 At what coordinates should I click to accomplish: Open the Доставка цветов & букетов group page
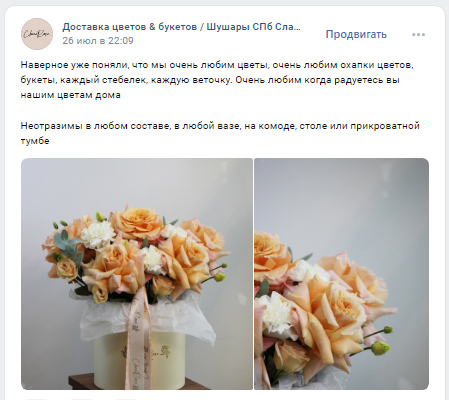[182, 27]
